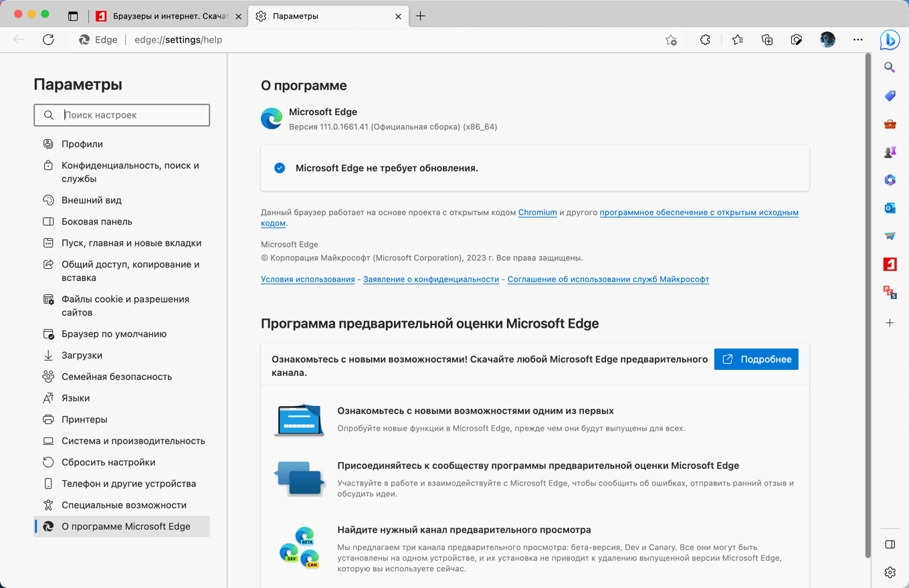Add a site with the sidebar plus

point(890,322)
